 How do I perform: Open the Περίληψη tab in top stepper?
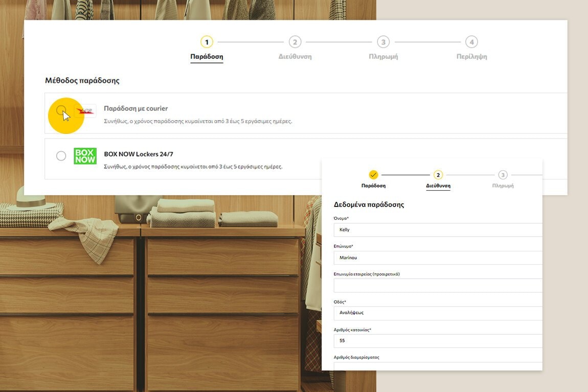tap(471, 57)
